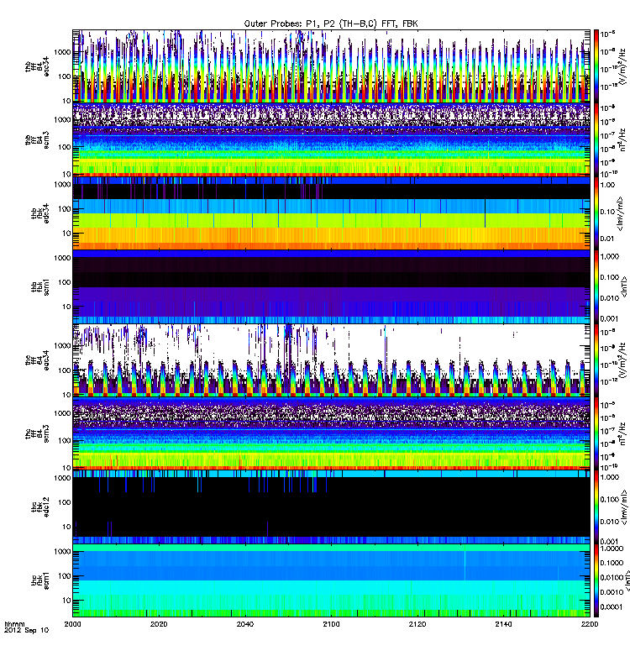
Task: Click the 'hhmm' axis unit label
Action: click(14, 624)
